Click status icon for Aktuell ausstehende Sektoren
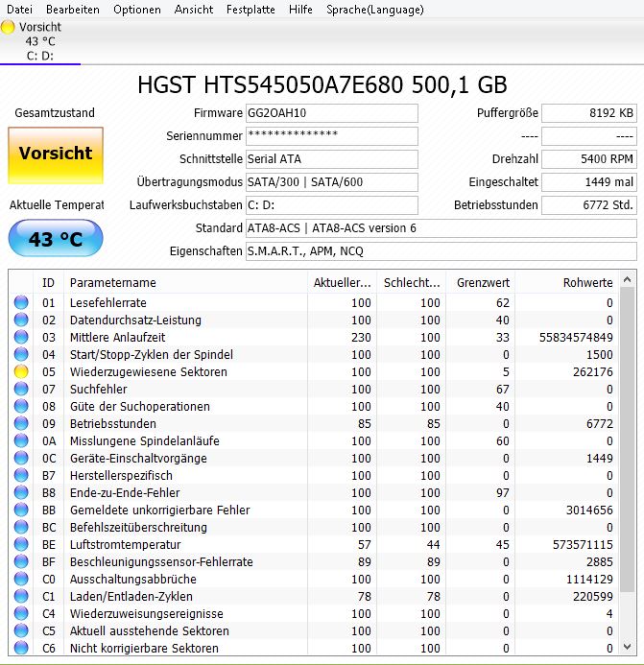The width and height of the screenshot is (644, 665). tap(21, 630)
